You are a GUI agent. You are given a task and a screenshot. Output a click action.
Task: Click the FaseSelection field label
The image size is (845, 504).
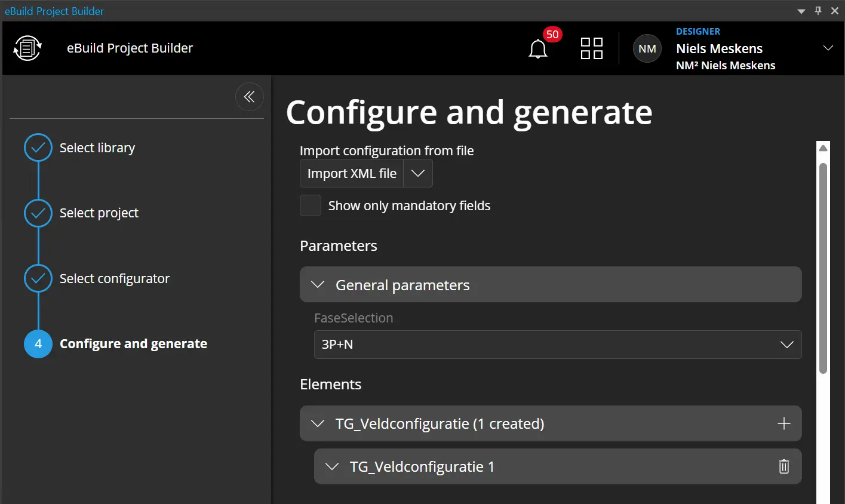pyautogui.click(x=354, y=318)
